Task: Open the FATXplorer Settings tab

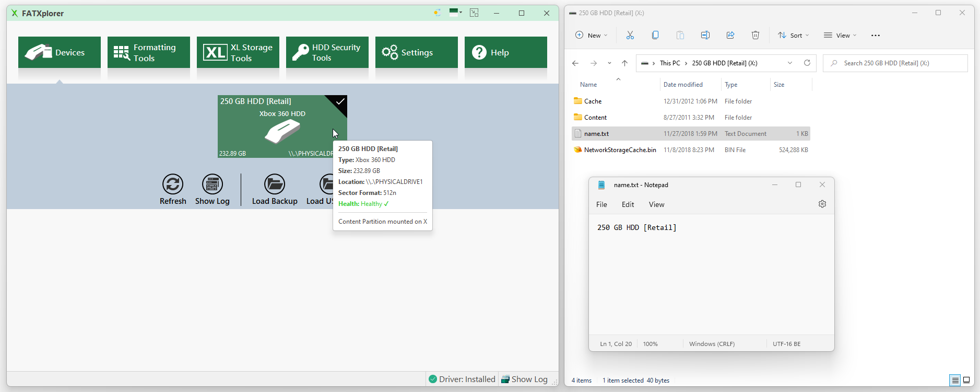Action: (x=417, y=52)
